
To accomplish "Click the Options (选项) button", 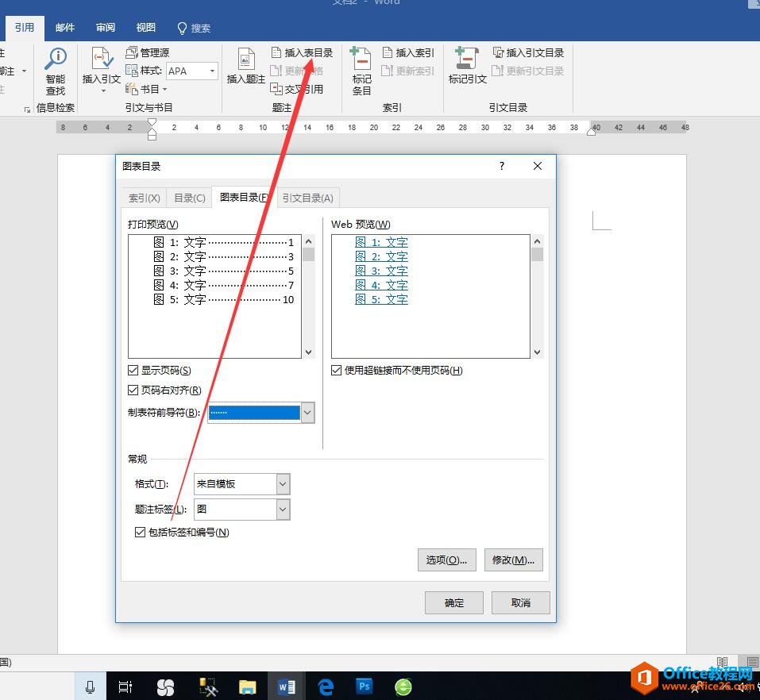I will point(446,560).
